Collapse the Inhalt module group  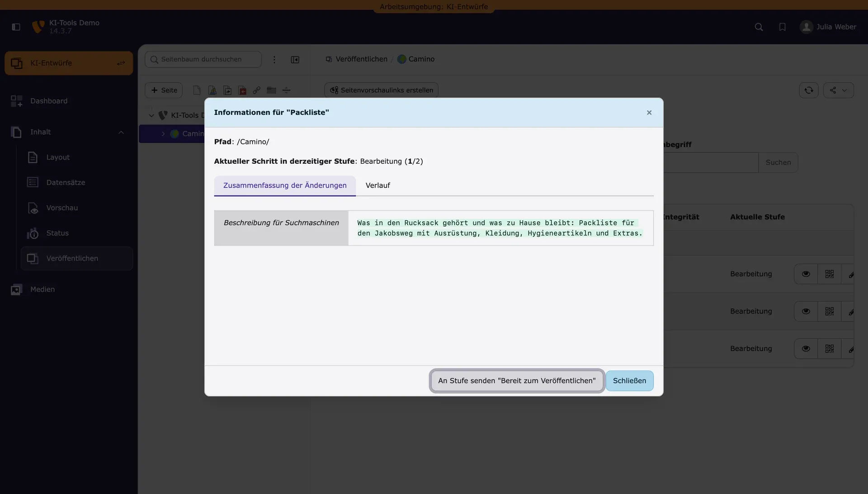pos(69,132)
